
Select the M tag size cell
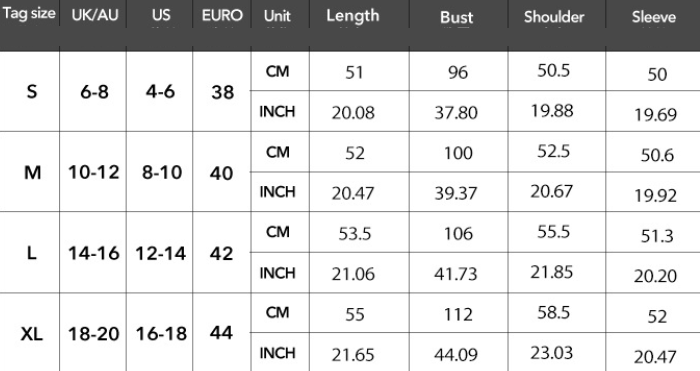tap(32, 172)
